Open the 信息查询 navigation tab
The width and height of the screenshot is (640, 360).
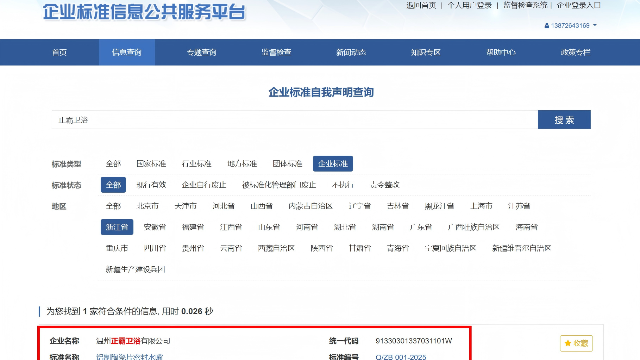127,52
